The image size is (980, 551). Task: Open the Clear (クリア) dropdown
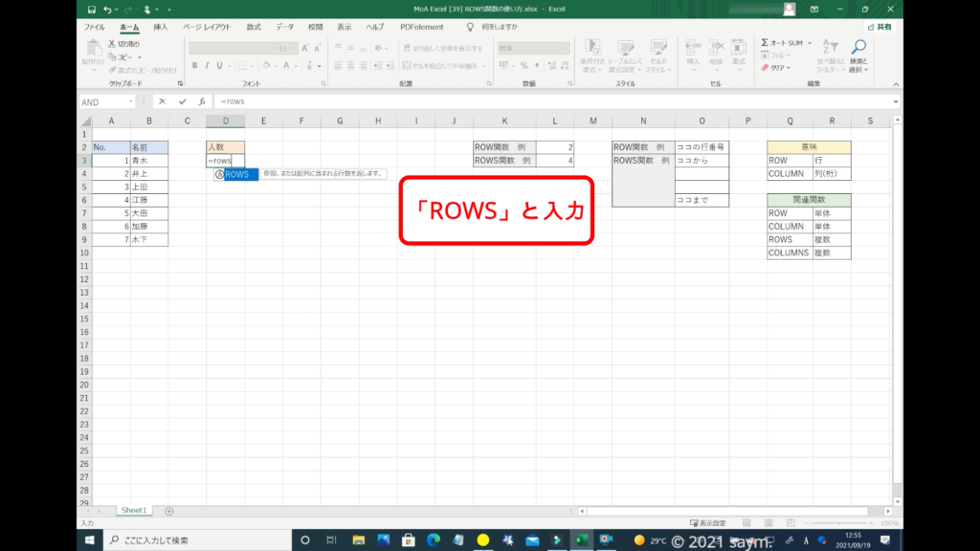(x=778, y=68)
